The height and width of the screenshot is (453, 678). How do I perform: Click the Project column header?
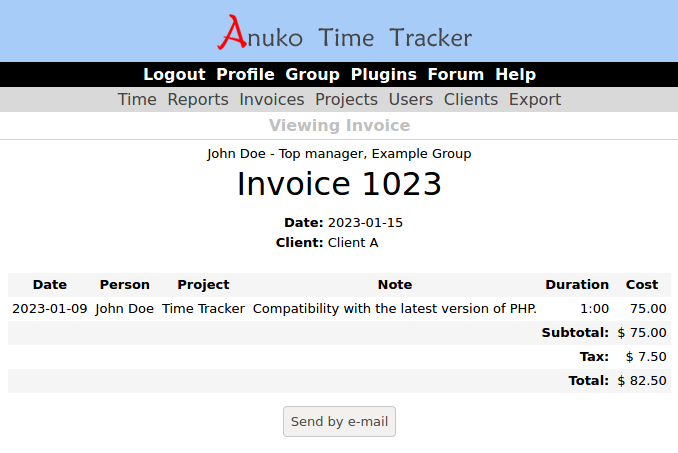tap(203, 284)
